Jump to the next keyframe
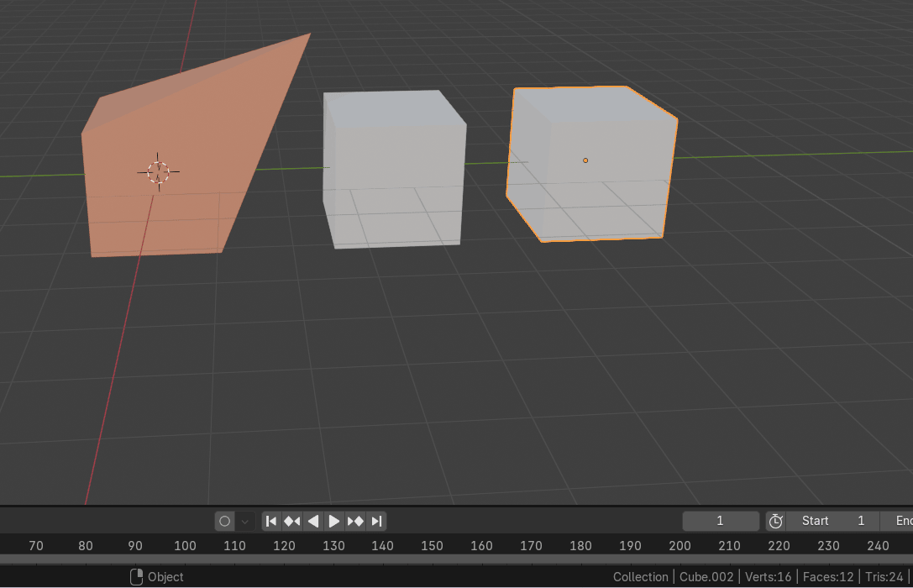This screenshot has width=913, height=588. tap(355, 521)
